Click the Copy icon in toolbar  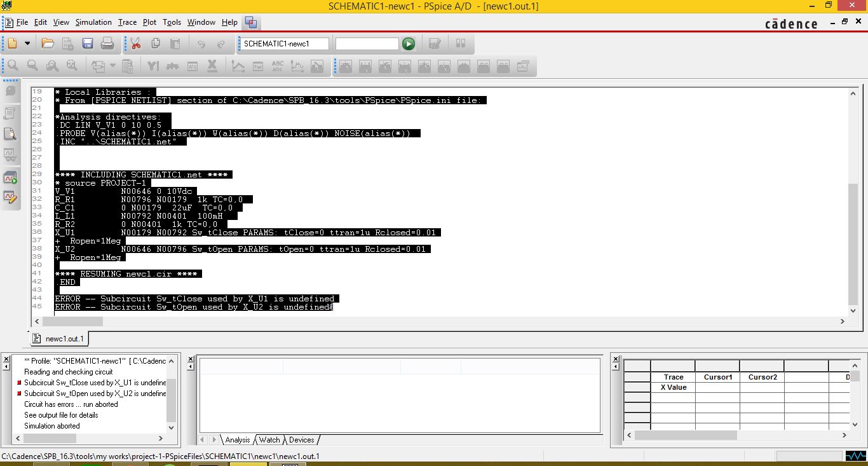(x=155, y=44)
